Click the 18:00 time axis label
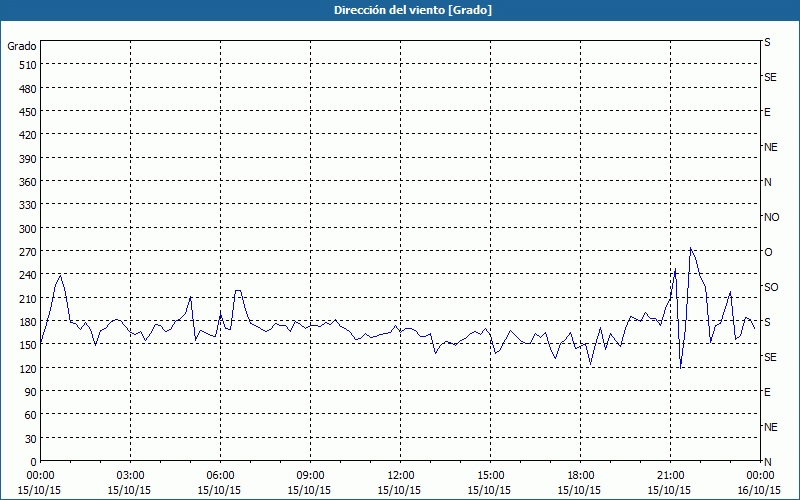Screen dimensions: 800x500 (x=580, y=476)
